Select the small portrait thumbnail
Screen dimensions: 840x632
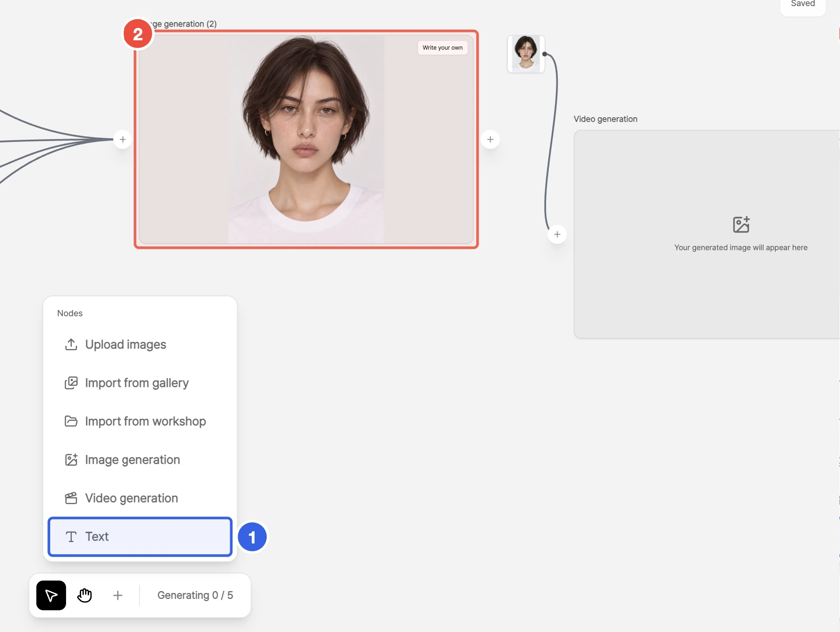526,54
